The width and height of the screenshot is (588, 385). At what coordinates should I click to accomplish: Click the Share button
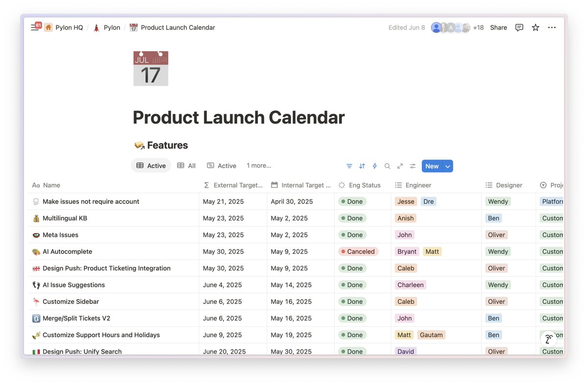[x=498, y=27]
